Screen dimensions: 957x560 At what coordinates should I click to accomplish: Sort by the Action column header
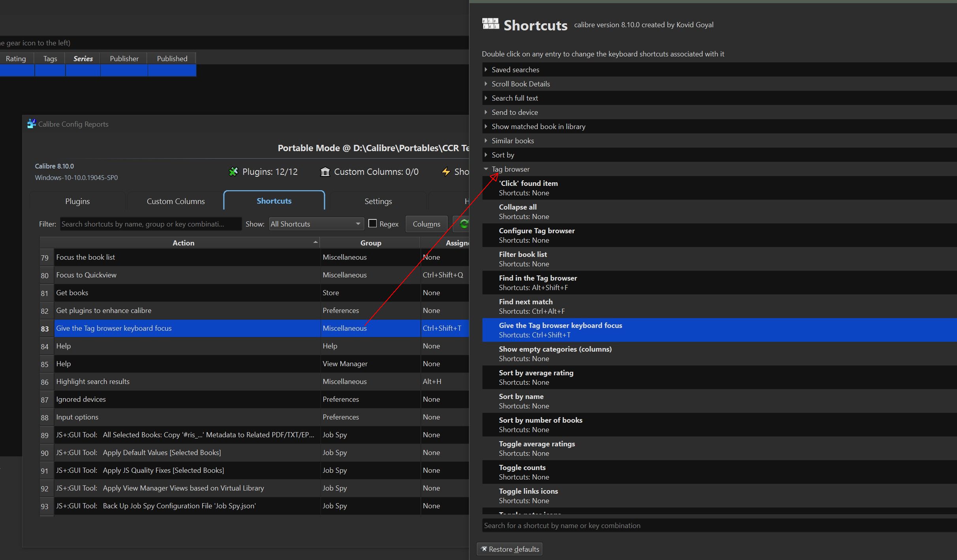183,243
